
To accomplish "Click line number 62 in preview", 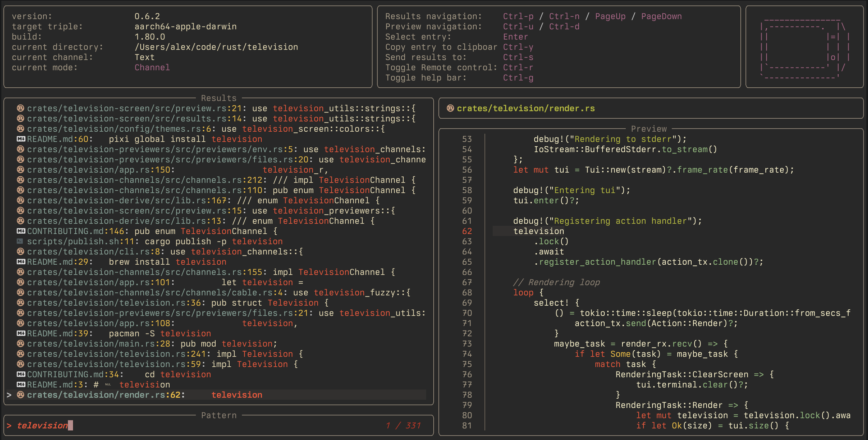I will pos(467,231).
